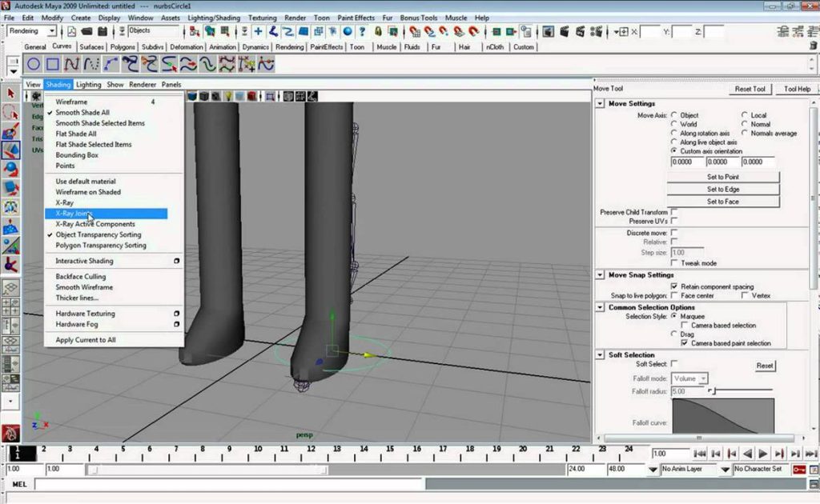Click the blue shaded cube viewport icon
The image size is (820, 504).
[192, 96]
